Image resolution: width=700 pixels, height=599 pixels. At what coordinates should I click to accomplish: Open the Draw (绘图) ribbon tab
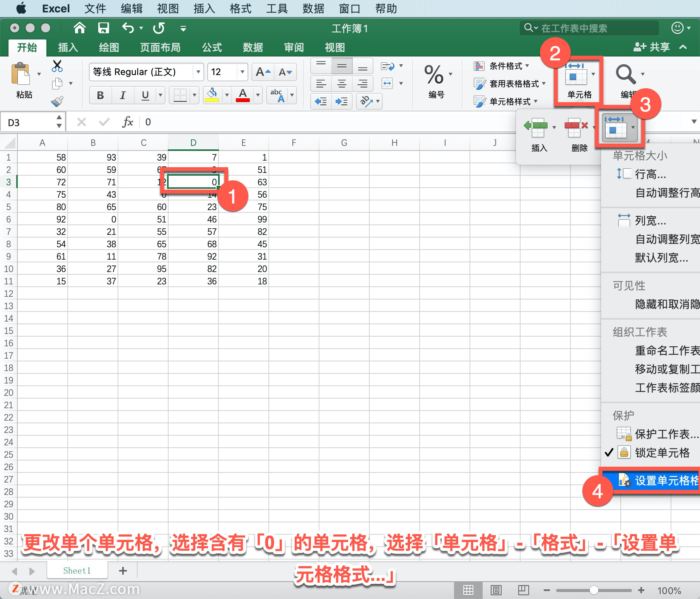point(109,48)
